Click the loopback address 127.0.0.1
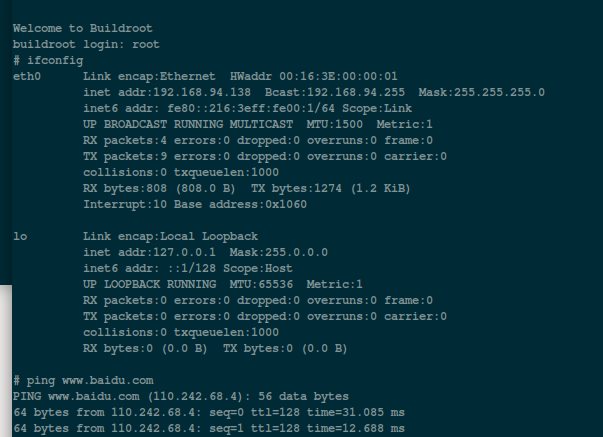The width and height of the screenshot is (603, 437). point(184,253)
